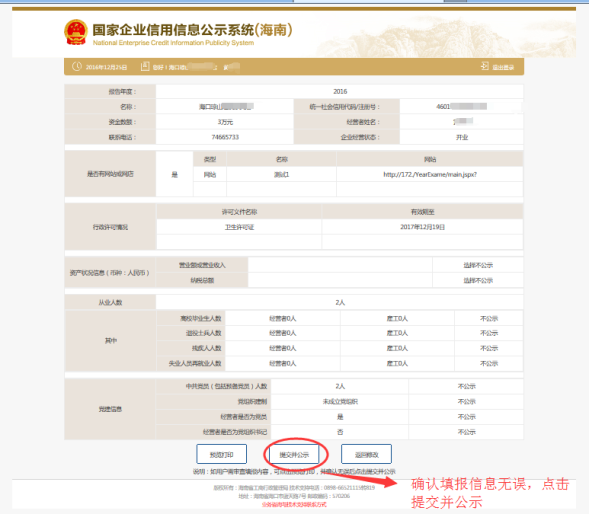Select the employee count value 2人 beside 从业人数

tap(340, 302)
